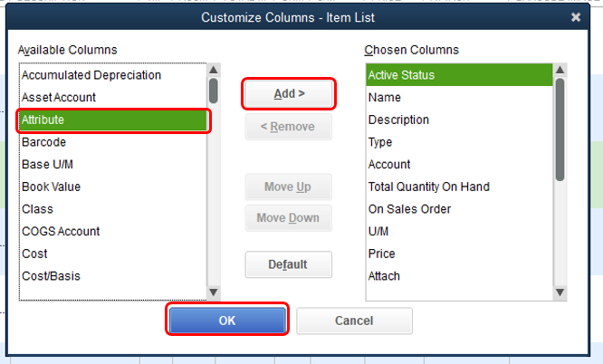Screen dimensions: 603x364
Task: Choose Barcode from Available Columns
Action: coord(44,142)
